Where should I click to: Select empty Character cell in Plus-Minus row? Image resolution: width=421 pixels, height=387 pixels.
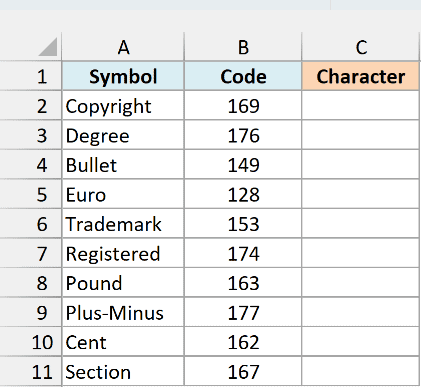point(361,312)
